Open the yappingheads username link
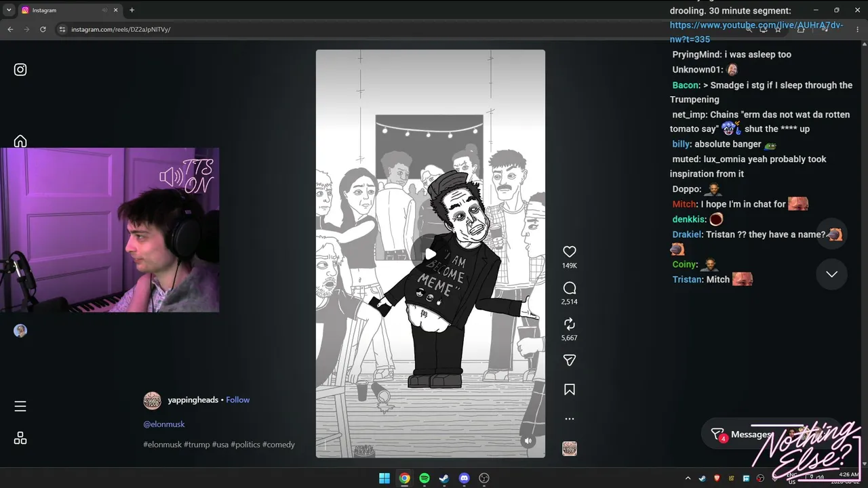This screenshot has height=488, width=868. coord(193,400)
